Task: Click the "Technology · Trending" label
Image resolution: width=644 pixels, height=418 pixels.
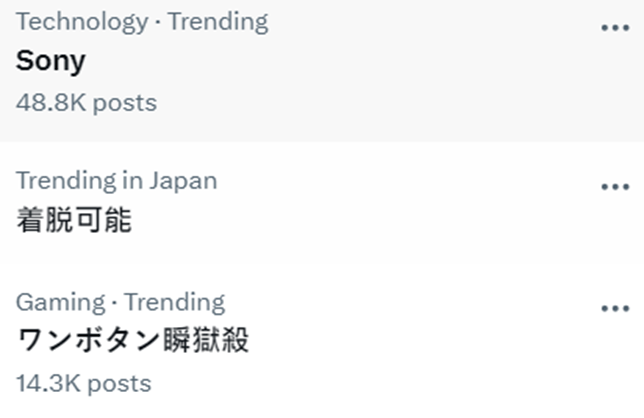Action: 142,21
